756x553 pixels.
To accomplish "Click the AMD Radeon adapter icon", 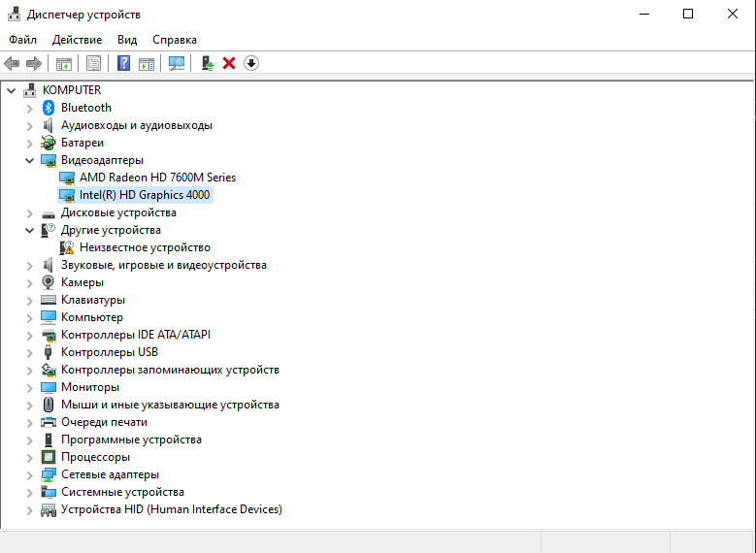I will click(x=67, y=178).
